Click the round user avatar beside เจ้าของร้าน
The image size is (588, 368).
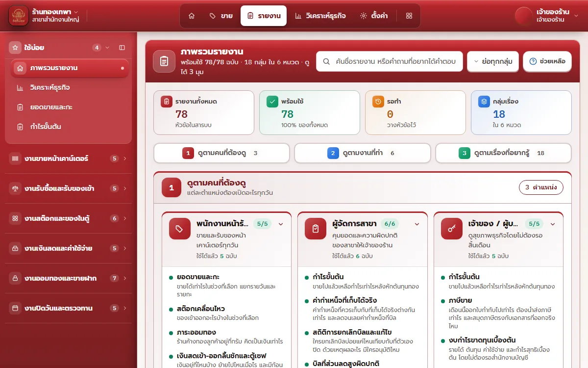[x=523, y=16]
